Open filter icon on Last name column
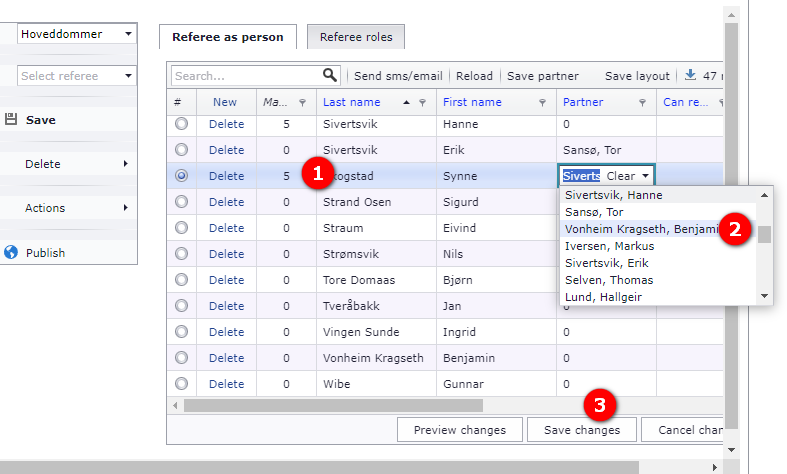Screen dimensions: 787x474 (423, 102)
